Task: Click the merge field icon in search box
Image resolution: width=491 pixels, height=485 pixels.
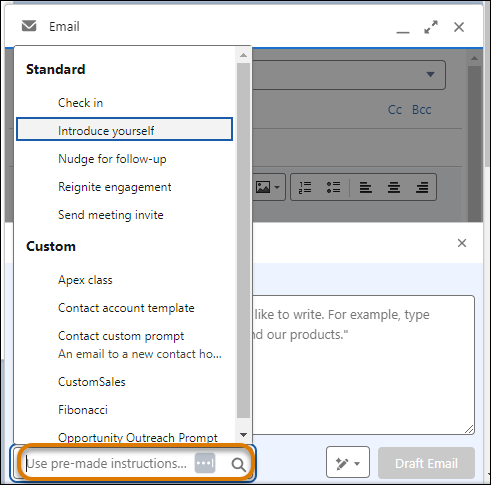Action: pos(205,463)
